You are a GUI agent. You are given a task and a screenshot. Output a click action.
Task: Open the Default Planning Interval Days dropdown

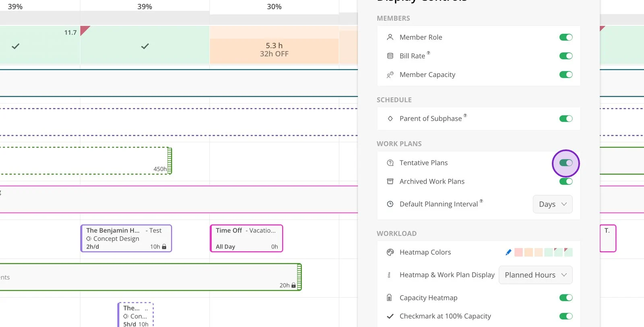(553, 204)
